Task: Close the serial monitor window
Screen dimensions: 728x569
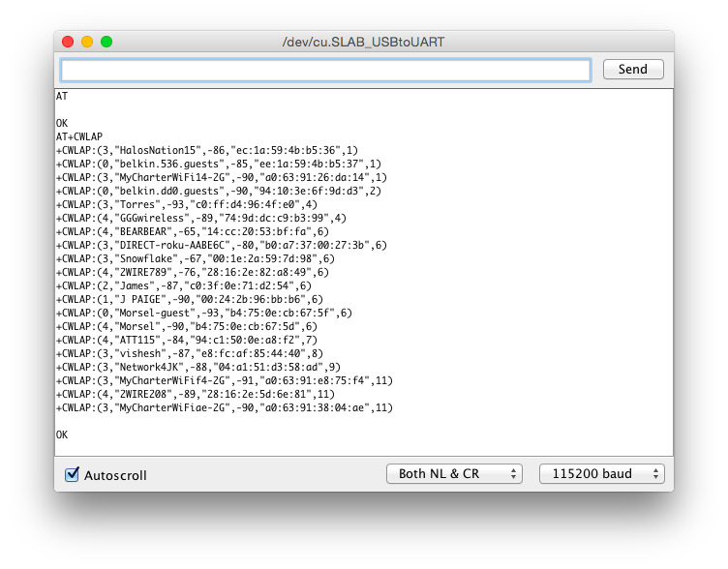Action: (68, 42)
